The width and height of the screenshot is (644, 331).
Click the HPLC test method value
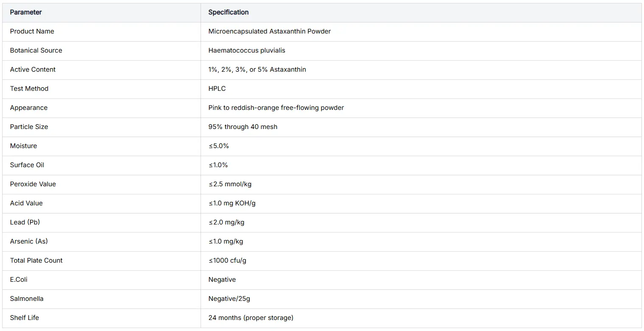[x=217, y=89]
